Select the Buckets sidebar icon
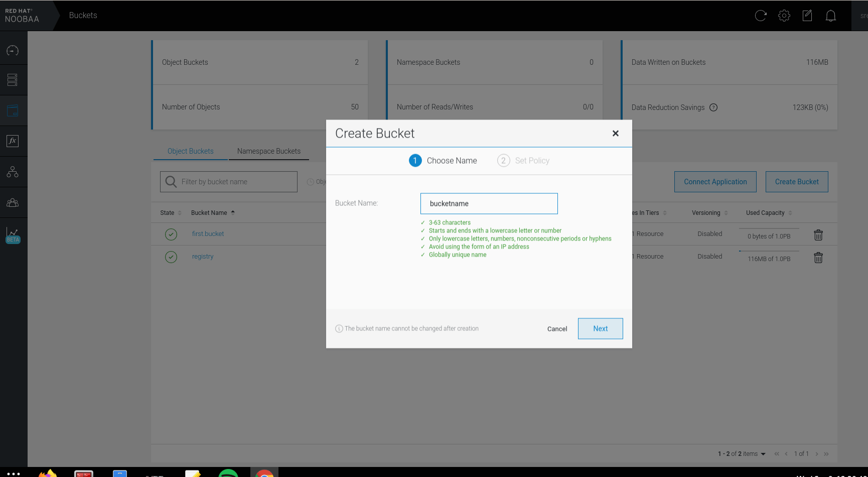The height and width of the screenshot is (477, 868). click(x=13, y=110)
